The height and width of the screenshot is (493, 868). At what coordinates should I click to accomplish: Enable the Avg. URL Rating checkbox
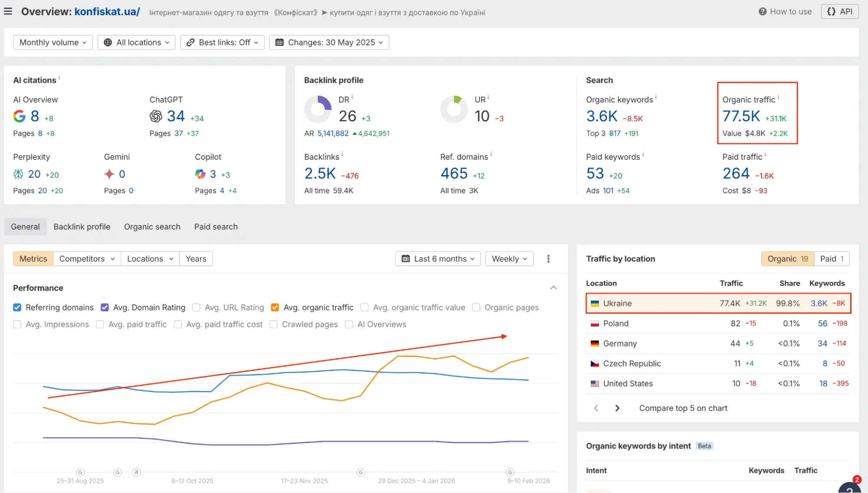coord(196,308)
